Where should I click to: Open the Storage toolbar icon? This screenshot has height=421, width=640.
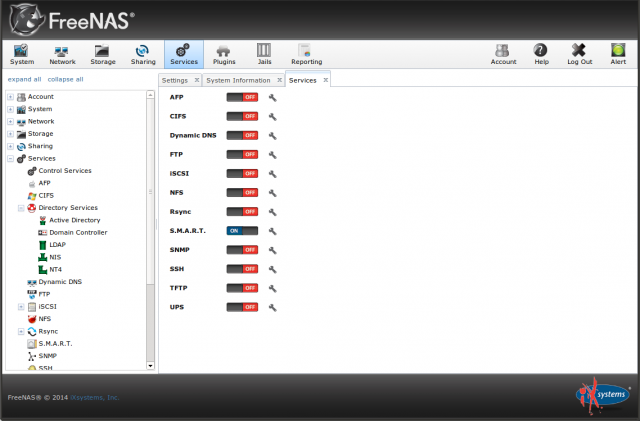click(102, 54)
